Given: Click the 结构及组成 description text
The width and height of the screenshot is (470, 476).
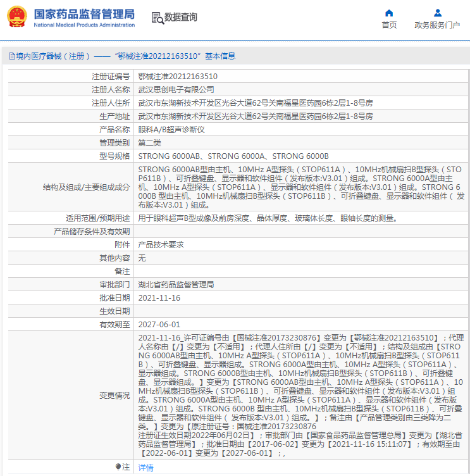Looking at the screenshot, I should tap(301, 187).
